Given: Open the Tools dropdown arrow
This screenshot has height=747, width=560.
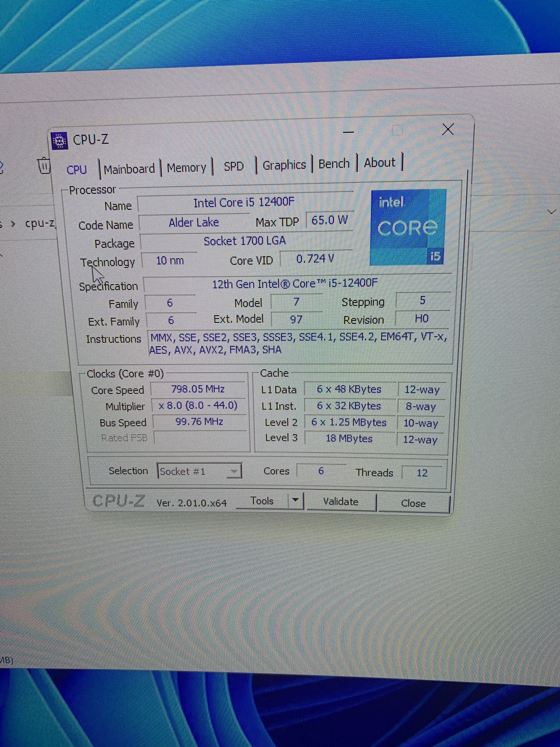Looking at the screenshot, I should coord(295,500).
